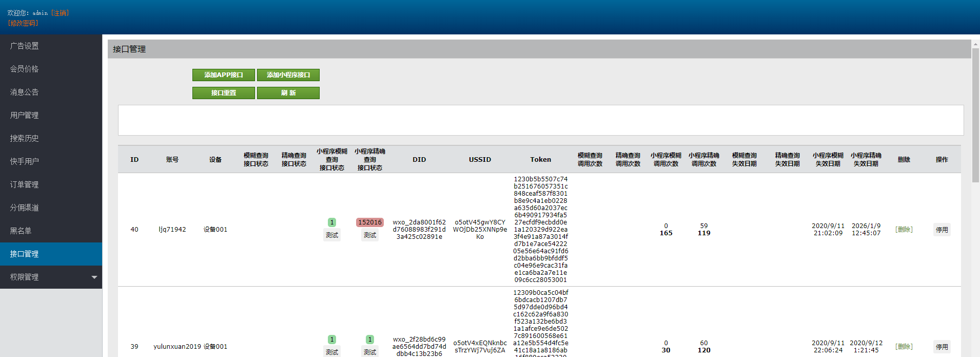
Task: Select 订单管理 from the sidebar
Action: point(25,184)
